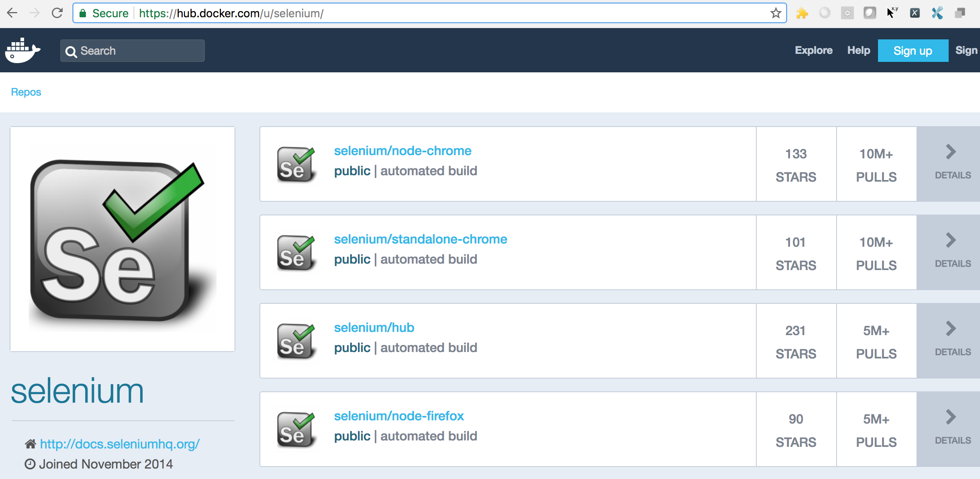Click 'public | automated build' under node-chrome

point(406,171)
